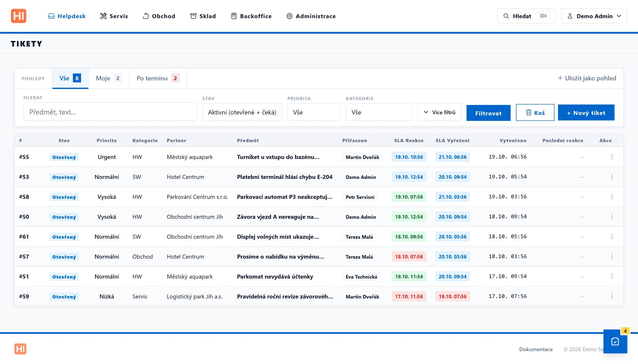Focus the Předmět, text search field

click(x=110, y=112)
